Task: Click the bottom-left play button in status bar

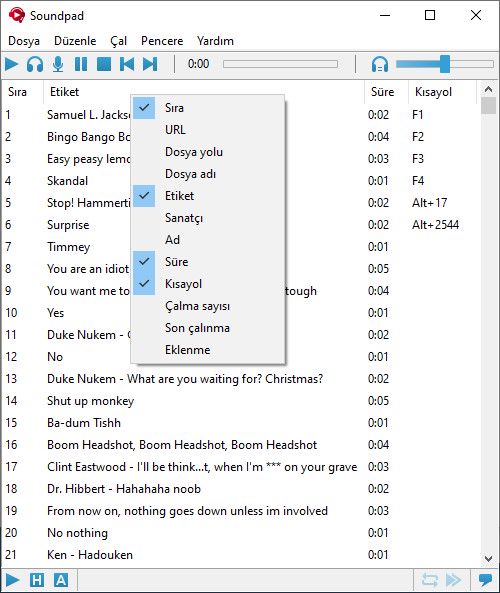Action: [x=12, y=580]
